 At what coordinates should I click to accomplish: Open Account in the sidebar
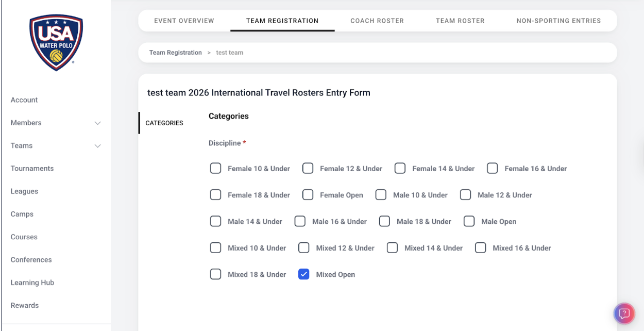[24, 100]
